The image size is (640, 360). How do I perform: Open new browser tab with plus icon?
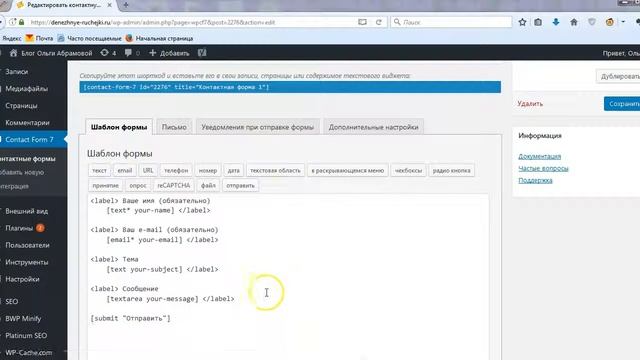click(x=126, y=5)
